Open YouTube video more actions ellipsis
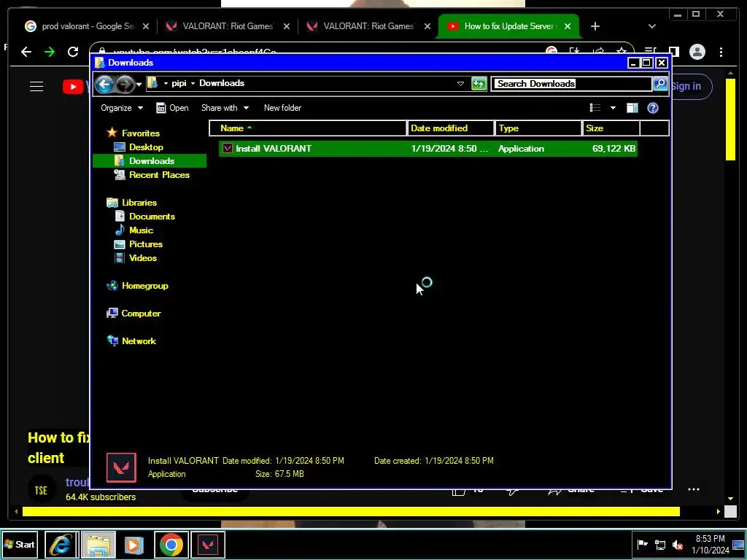747x560 pixels. coord(694,489)
